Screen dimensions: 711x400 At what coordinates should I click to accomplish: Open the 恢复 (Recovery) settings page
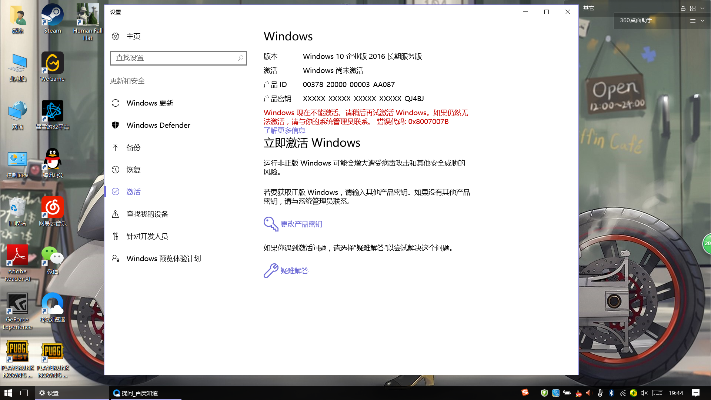(x=134, y=169)
